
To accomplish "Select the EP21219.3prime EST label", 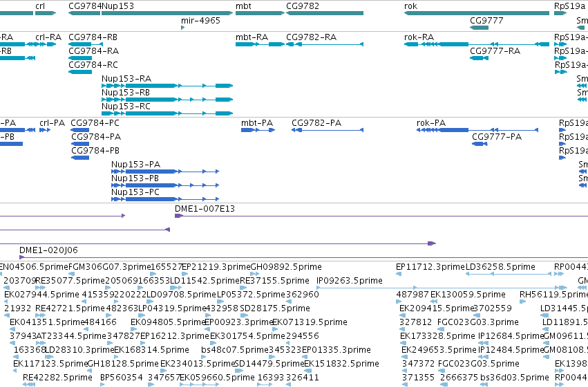I will click(216, 267).
